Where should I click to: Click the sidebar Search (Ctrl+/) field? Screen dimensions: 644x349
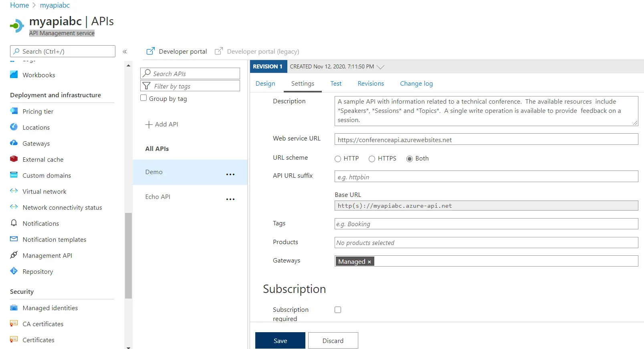63,51
